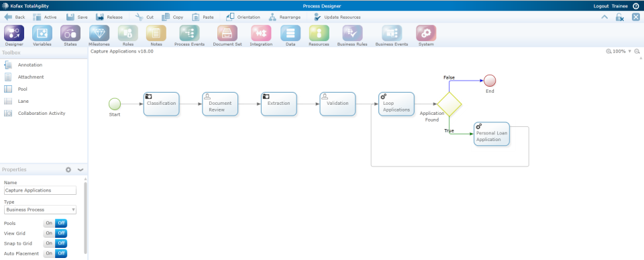644x260 pixels.
Task: Close the Process Designer with the X
Action: (635, 17)
